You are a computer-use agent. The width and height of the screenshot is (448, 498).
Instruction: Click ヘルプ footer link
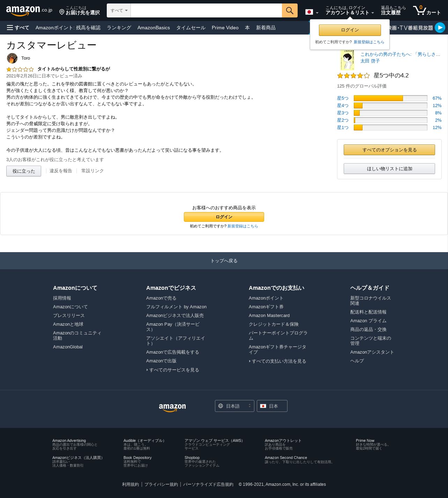coord(357,361)
